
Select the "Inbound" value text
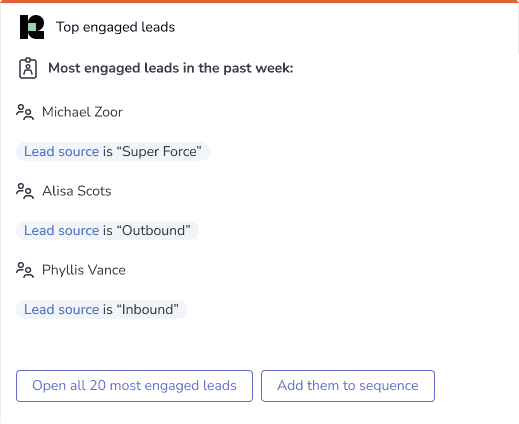pos(147,310)
